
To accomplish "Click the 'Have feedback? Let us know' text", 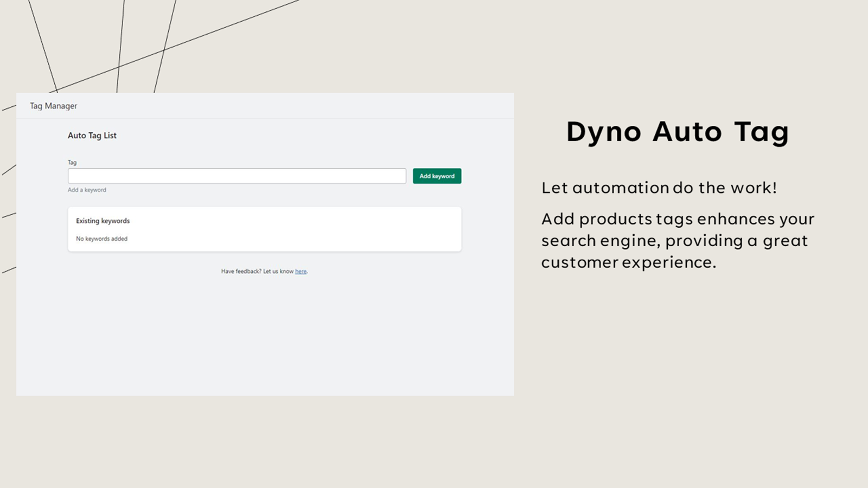I will [x=257, y=271].
